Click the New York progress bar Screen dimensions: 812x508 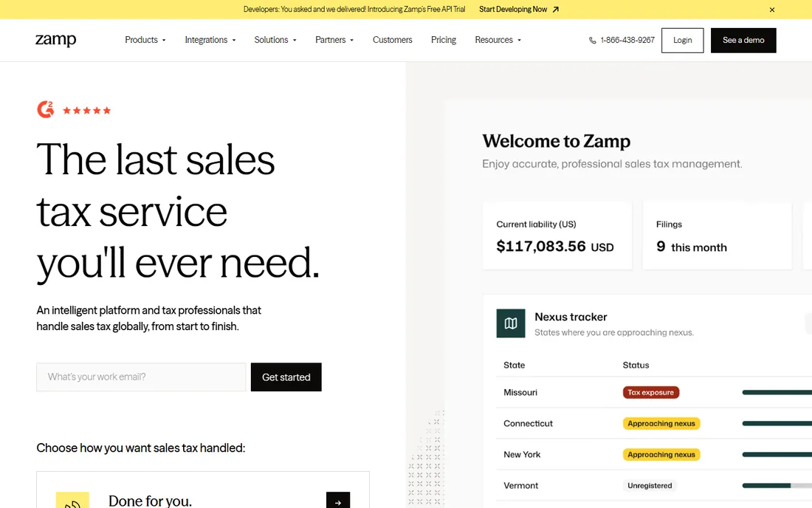(777, 455)
